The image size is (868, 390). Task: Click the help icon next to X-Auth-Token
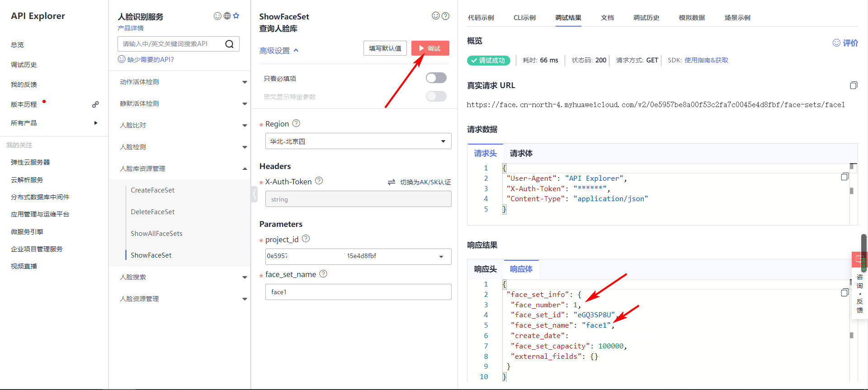(319, 181)
